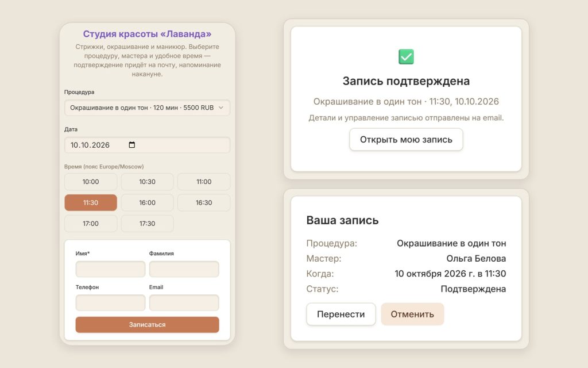Click the green checkmark confirmation icon
Viewport: 588px width, 368px height.
(406, 57)
